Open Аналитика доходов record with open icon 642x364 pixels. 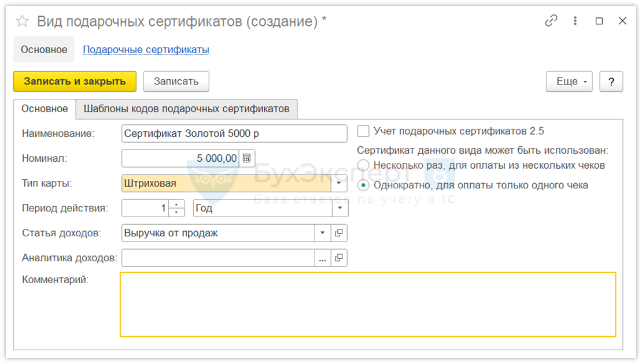[339, 258]
